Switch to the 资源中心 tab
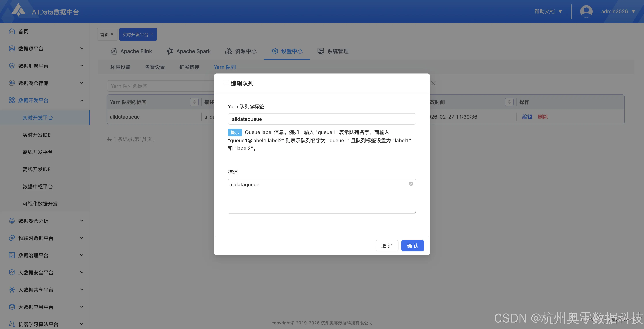 (x=241, y=51)
